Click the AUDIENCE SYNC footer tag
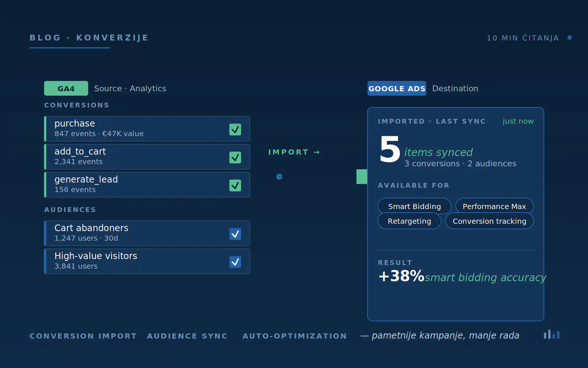The image size is (588, 368). point(187,336)
